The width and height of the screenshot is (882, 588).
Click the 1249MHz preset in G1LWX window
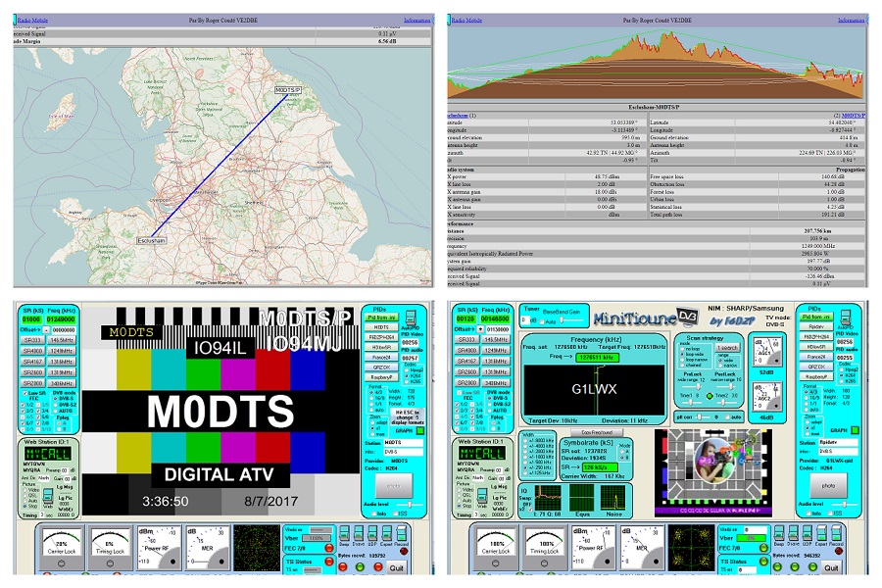[x=496, y=350]
